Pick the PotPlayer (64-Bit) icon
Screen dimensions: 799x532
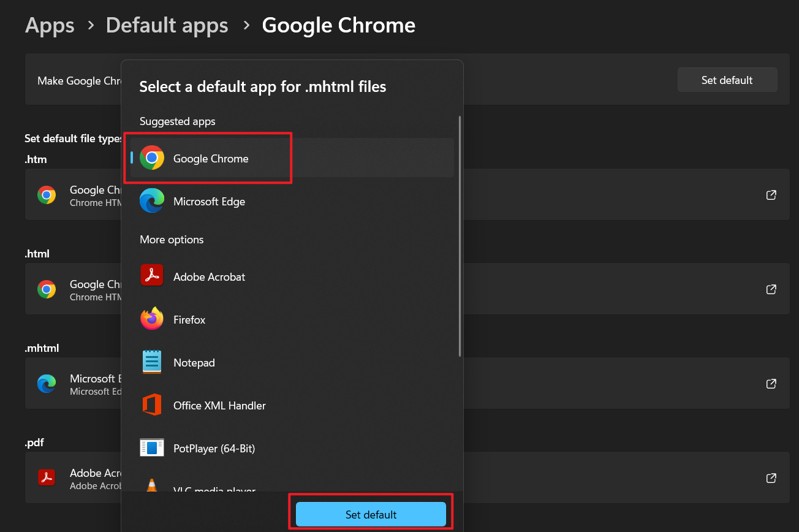(x=151, y=448)
